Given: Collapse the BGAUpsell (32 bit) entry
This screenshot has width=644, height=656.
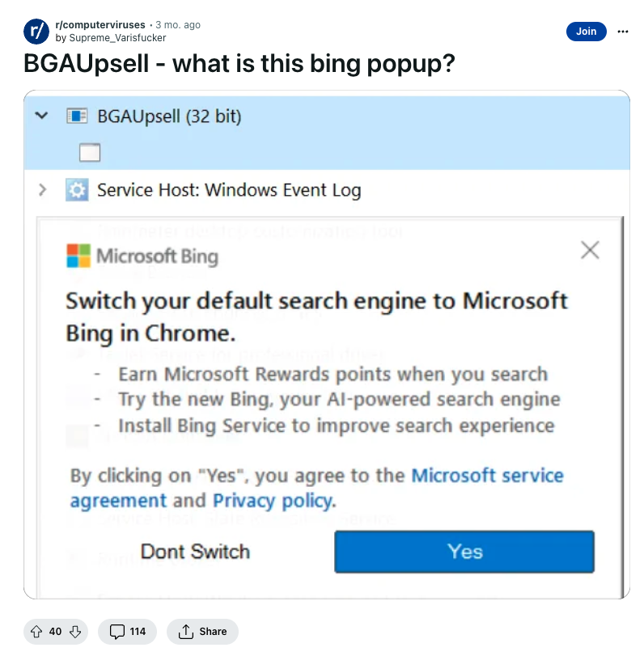Looking at the screenshot, I should coord(41,116).
